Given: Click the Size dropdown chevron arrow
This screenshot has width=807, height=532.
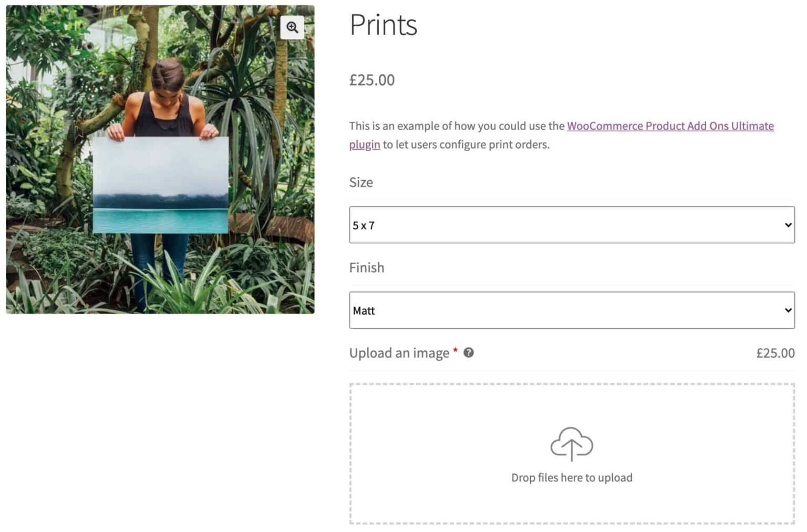Looking at the screenshot, I should (788, 225).
